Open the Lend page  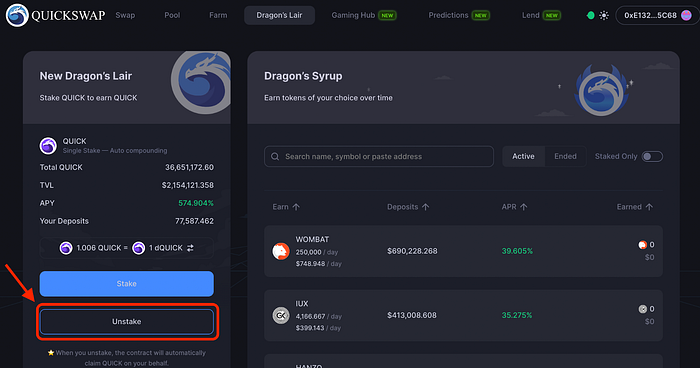[530, 15]
